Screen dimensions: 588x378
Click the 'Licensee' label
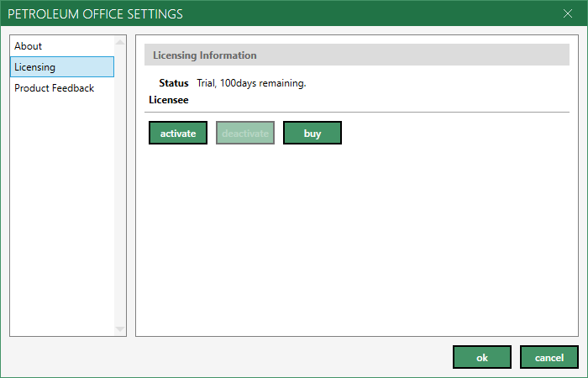pyautogui.click(x=168, y=100)
